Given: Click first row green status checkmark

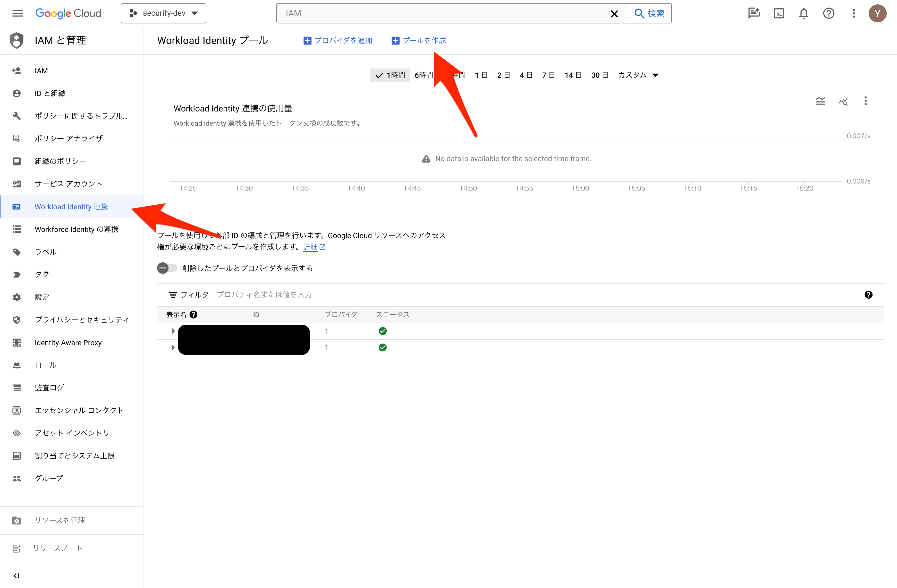Looking at the screenshot, I should click(x=383, y=331).
